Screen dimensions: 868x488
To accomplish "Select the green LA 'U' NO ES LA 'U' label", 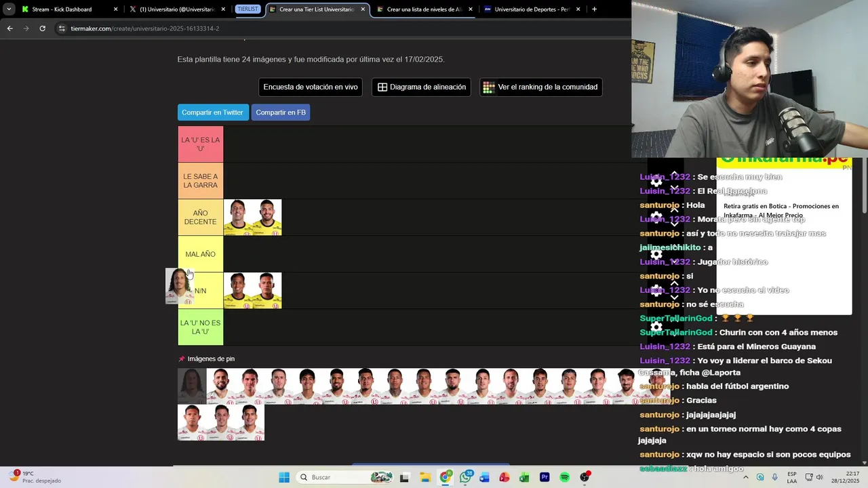I will click(201, 327).
